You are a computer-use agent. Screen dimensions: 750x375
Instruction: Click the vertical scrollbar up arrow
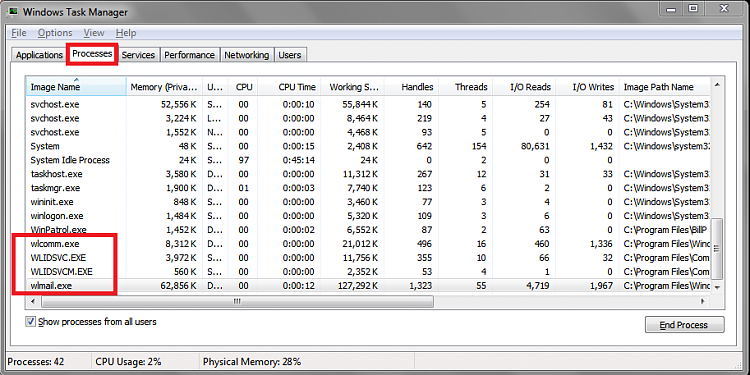[x=717, y=85]
